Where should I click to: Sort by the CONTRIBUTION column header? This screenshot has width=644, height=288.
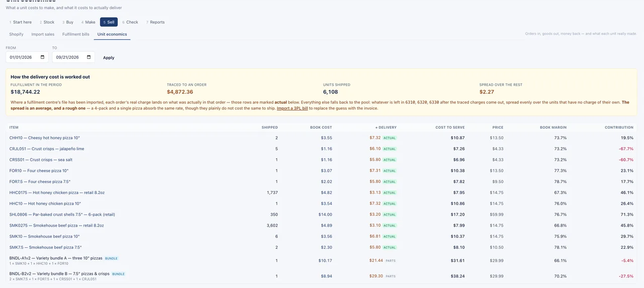coord(619,127)
